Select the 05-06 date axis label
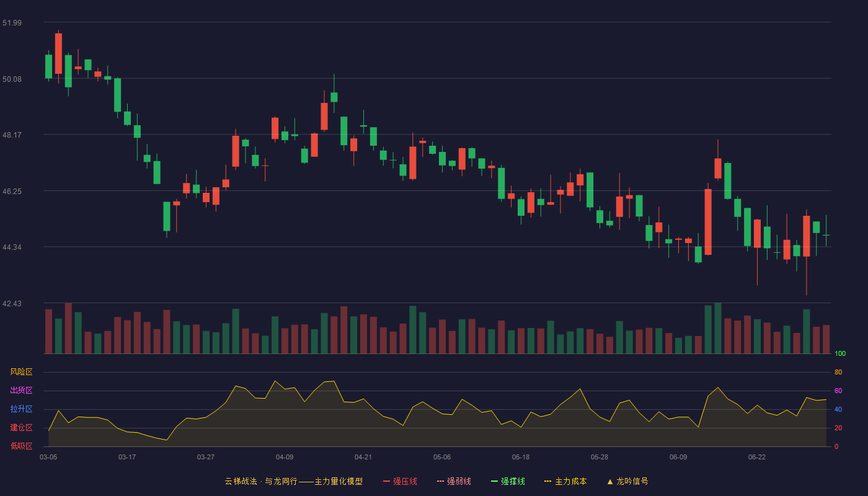 [x=442, y=457]
